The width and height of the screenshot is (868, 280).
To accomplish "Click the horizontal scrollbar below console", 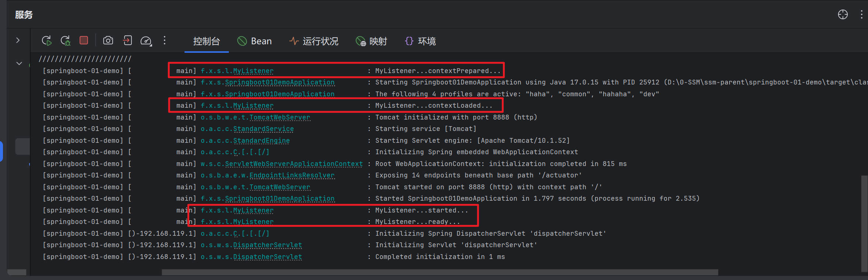I will tap(439, 272).
